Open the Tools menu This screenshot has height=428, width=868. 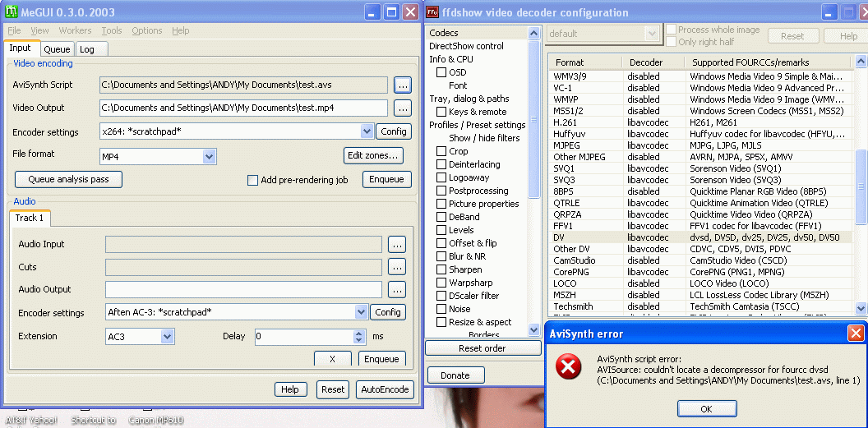point(112,30)
